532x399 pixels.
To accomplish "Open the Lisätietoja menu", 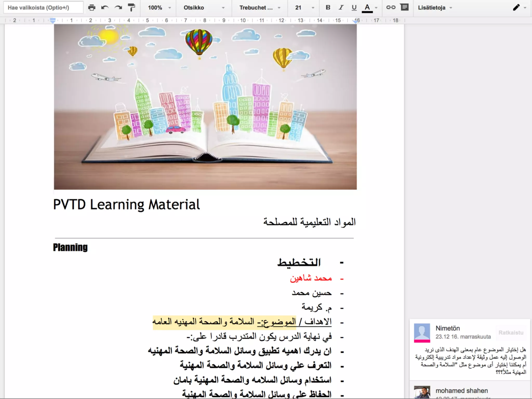I will click(435, 8).
